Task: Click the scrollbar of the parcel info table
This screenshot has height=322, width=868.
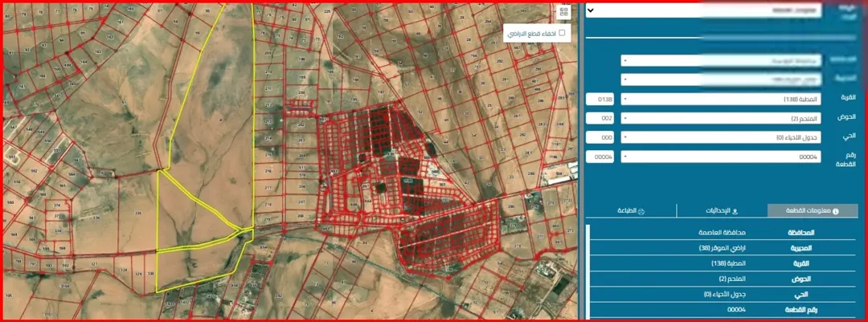Action: point(588,271)
